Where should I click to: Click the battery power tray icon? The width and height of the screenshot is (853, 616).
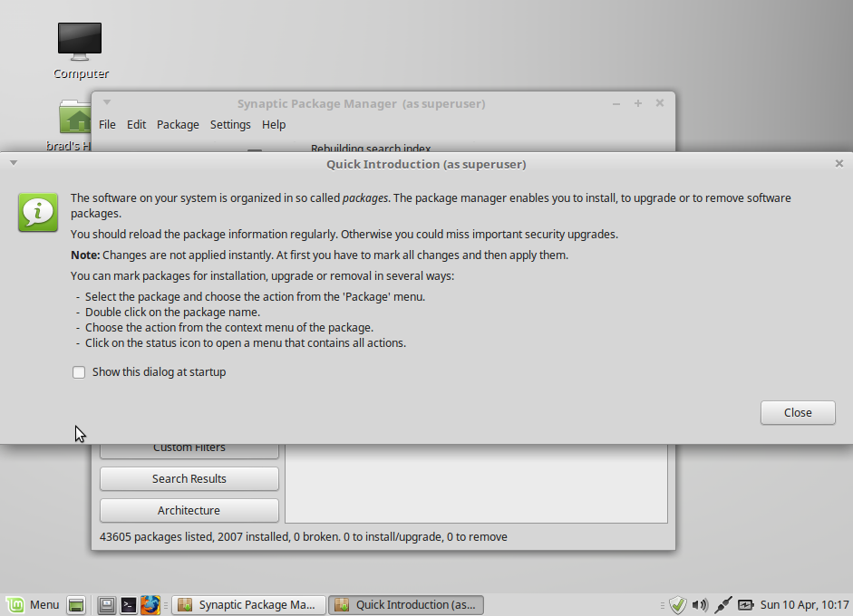746,604
